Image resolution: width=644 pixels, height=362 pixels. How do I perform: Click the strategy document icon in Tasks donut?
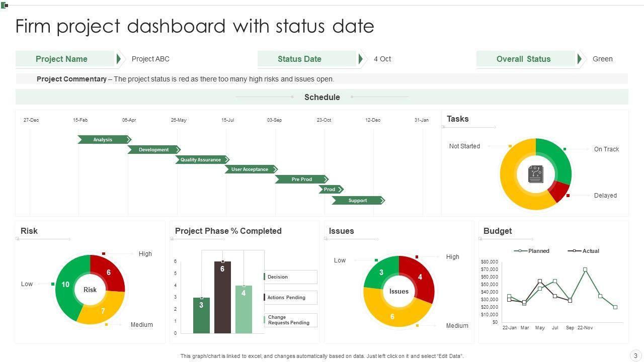tap(535, 174)
